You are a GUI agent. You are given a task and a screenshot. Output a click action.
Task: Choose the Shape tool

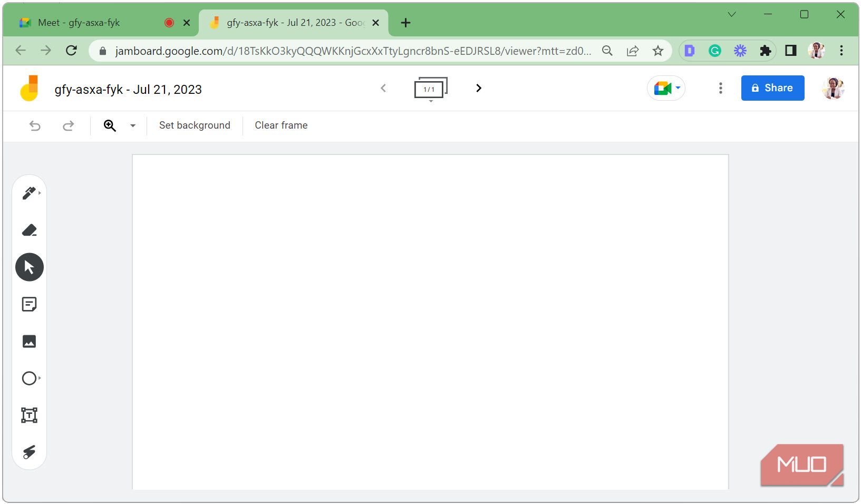click(x=29, y=378)
